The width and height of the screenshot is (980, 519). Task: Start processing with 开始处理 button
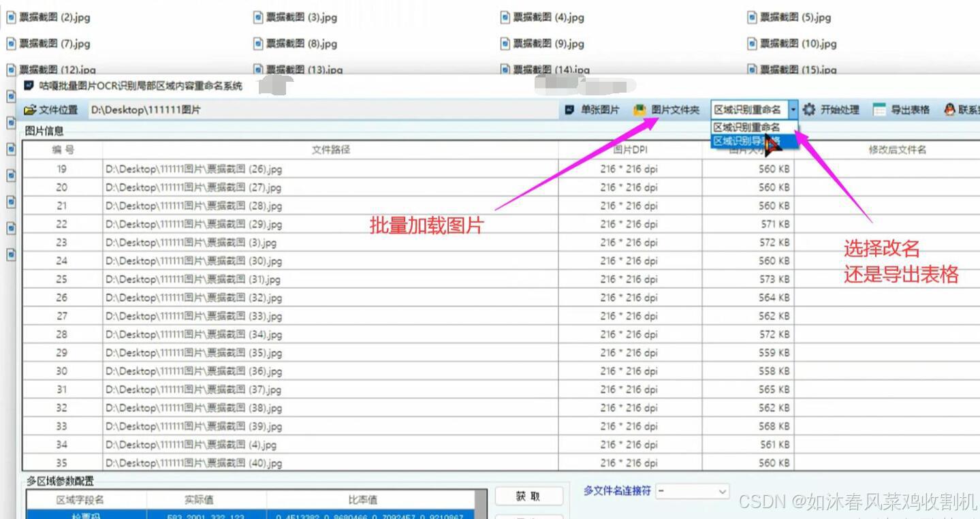831,110
